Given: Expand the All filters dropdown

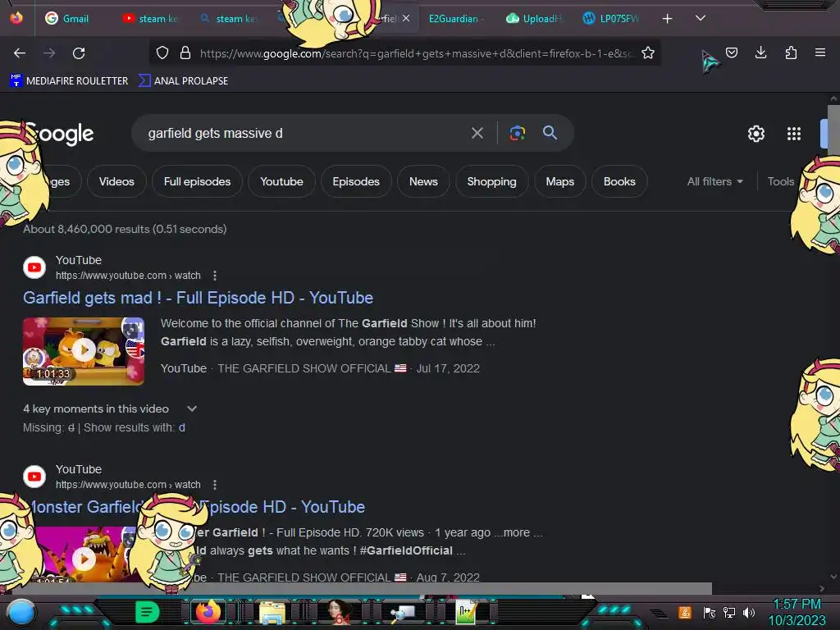Looking at the screenshot, I should coord(715,181).
